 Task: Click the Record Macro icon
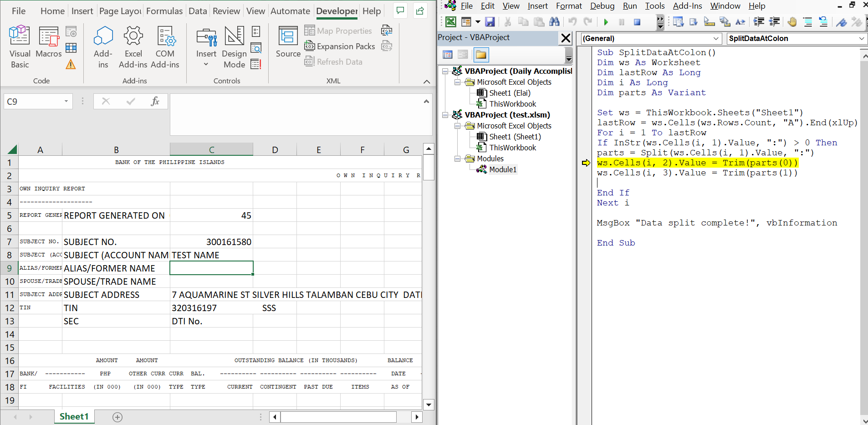[71, 31]
